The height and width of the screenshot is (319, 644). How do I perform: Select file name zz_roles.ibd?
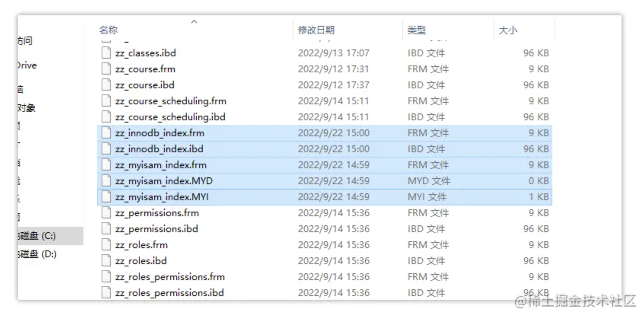coord(141,261)
